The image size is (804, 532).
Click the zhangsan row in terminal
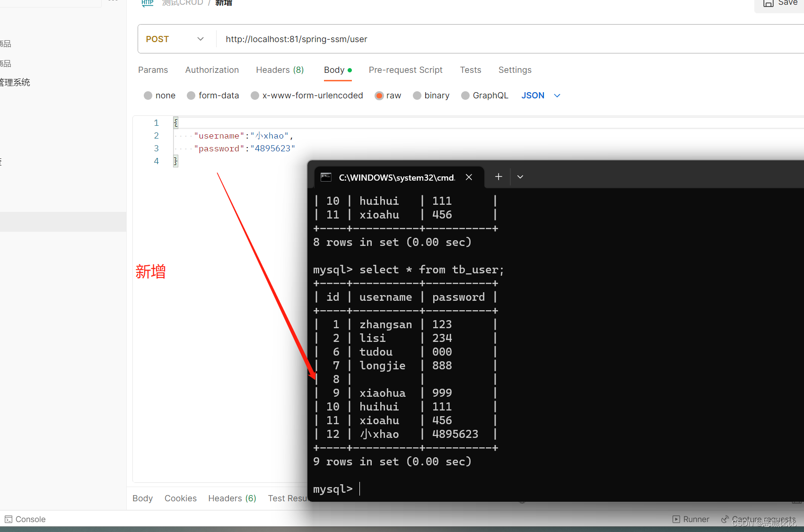406,324
